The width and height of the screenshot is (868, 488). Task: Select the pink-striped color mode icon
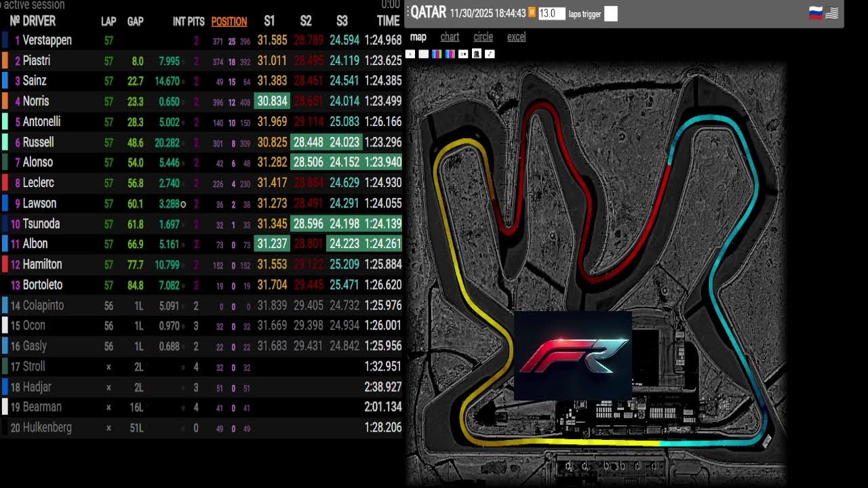pos(450,54)
